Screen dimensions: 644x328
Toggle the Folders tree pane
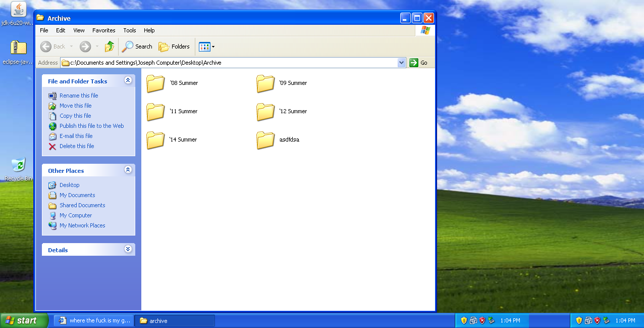pyautogui.click(x=174, y=46)
